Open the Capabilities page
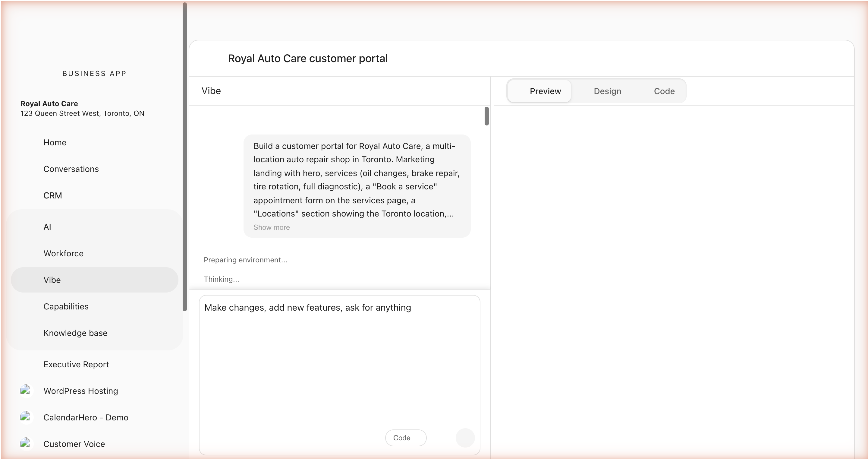 [66, 306]
